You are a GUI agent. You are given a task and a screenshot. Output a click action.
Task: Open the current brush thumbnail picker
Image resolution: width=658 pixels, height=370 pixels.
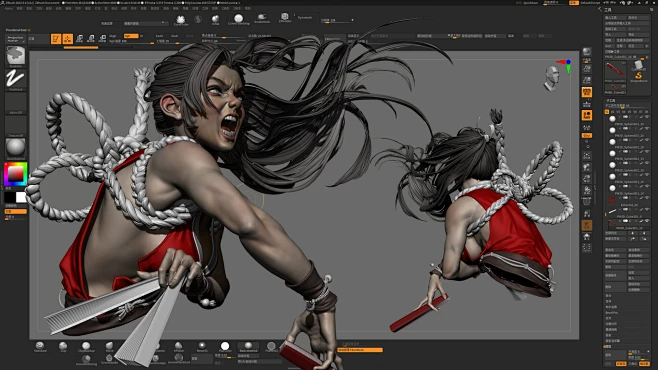point(16,56)
